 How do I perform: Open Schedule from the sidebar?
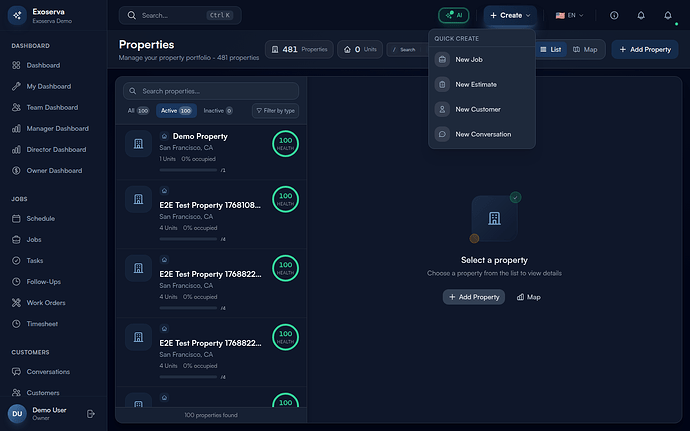click(x=41, y=218)
